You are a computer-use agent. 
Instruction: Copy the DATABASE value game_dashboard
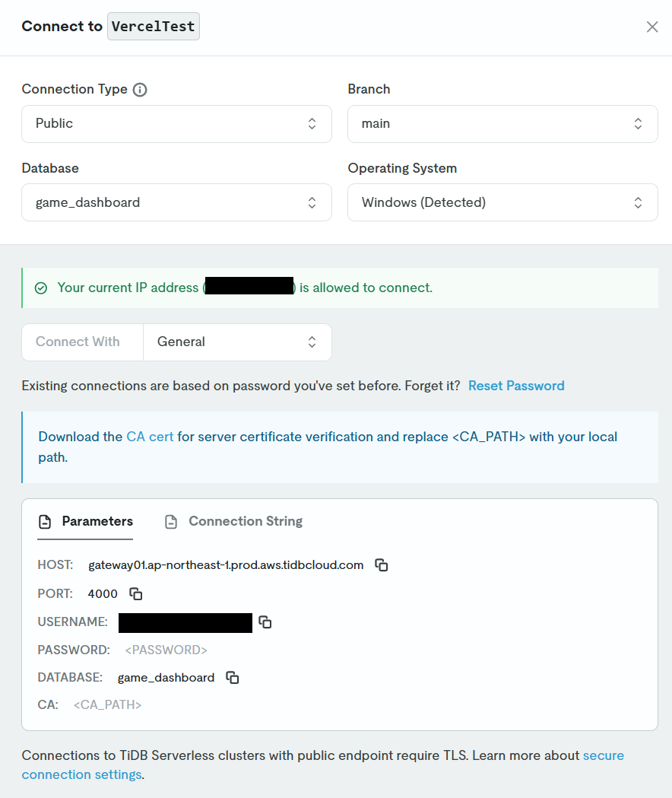pyautogui.click(x=233, y=677)
